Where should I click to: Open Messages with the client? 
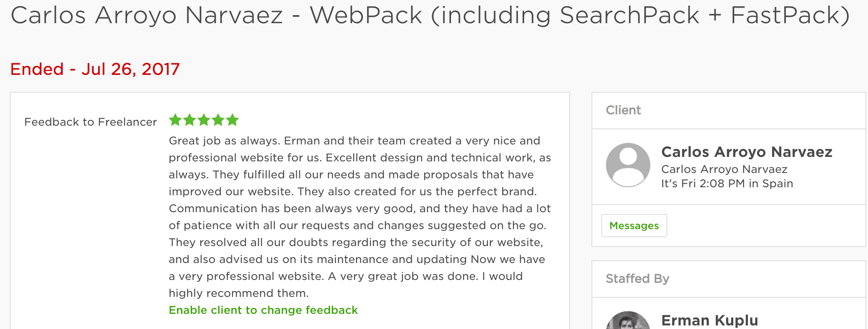coord(634,226)
